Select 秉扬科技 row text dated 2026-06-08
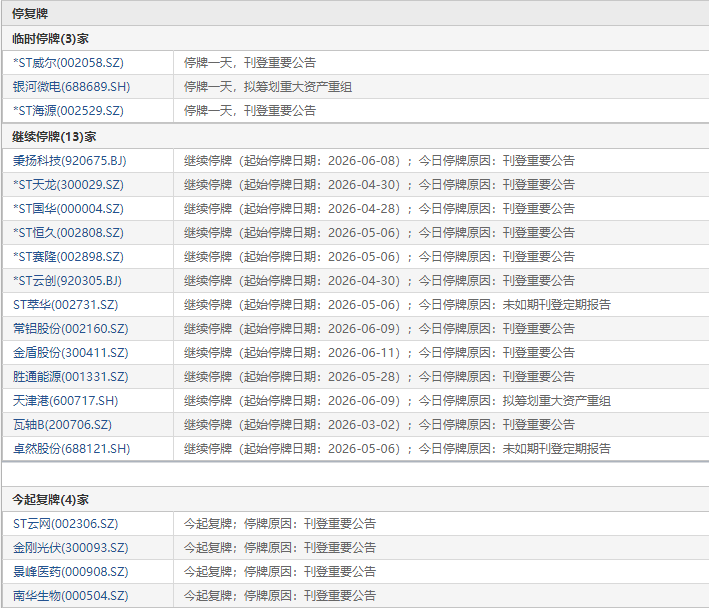Screen dimensions: 709x608 pyautogui.click(x=379, y=161)
